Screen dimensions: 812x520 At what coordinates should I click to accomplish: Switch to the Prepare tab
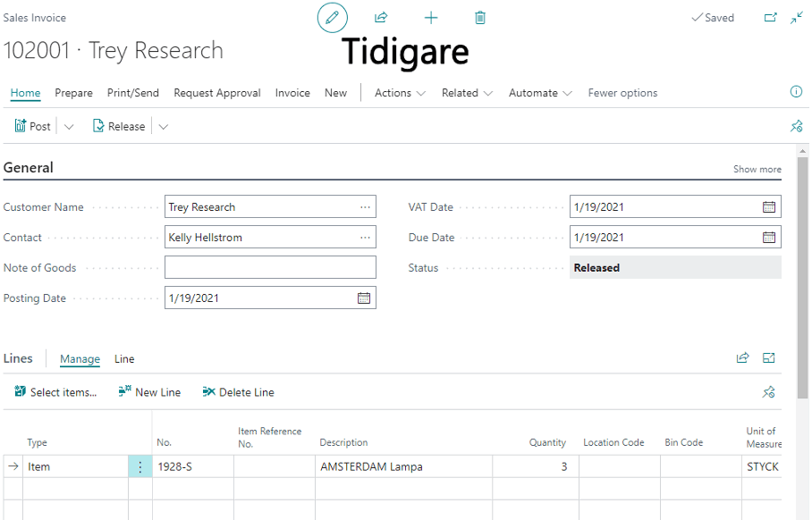pyautogui.click(x=73, y=93)
